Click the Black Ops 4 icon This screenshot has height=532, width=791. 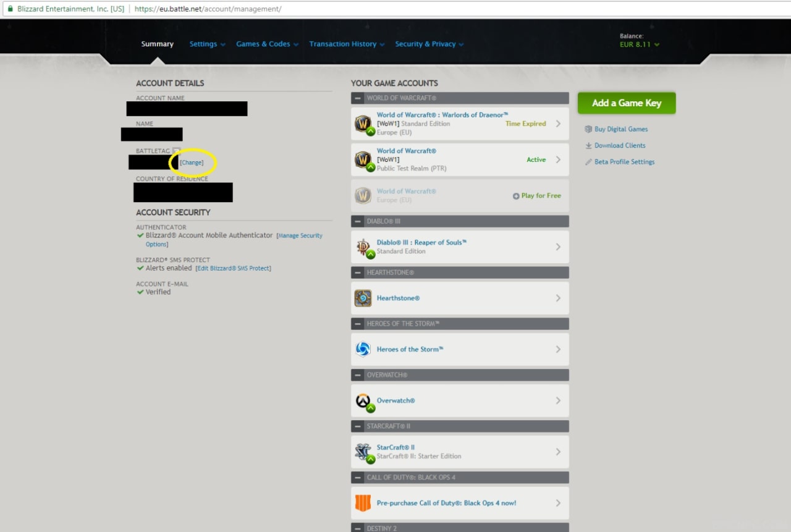(363, 503)
